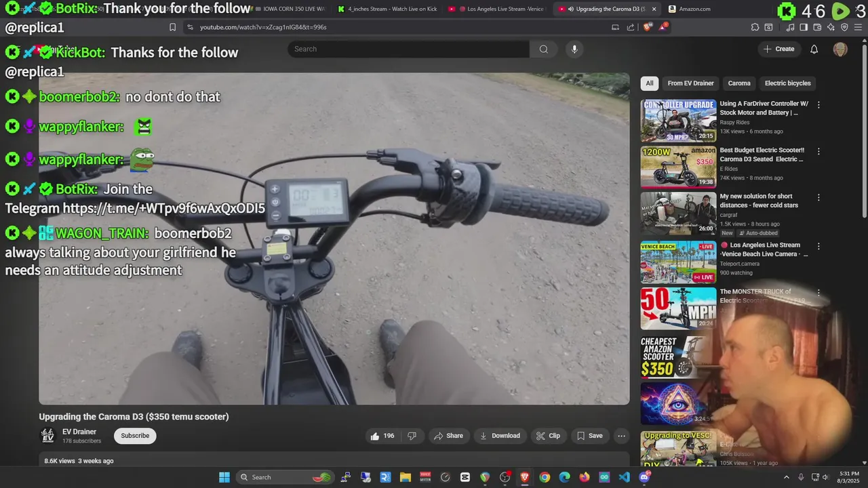This screenshot has width=868, height=488.
Task: Click the Clip button under video
Action: coord(548,436)
